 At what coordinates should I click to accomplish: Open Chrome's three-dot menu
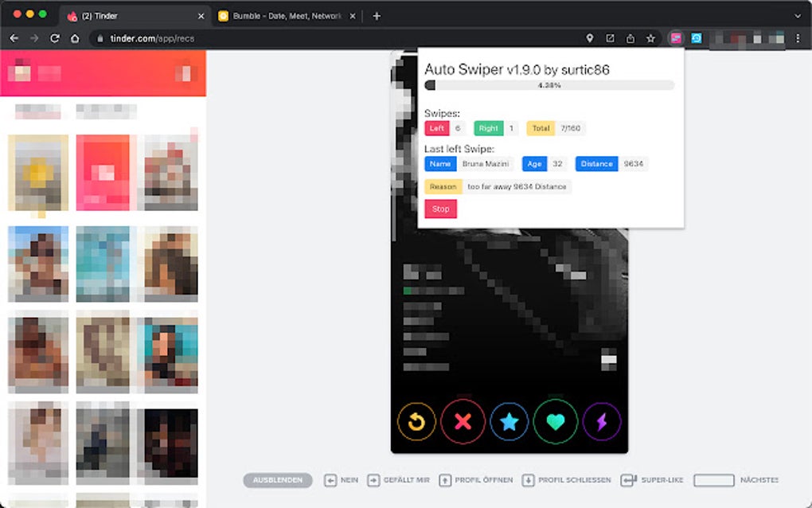799,37
